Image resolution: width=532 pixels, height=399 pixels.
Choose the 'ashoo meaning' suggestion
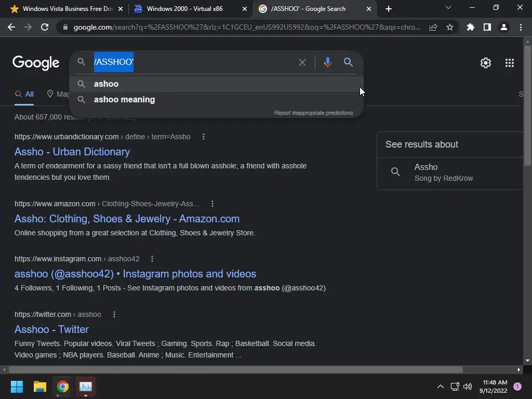[x=217, y=99]
